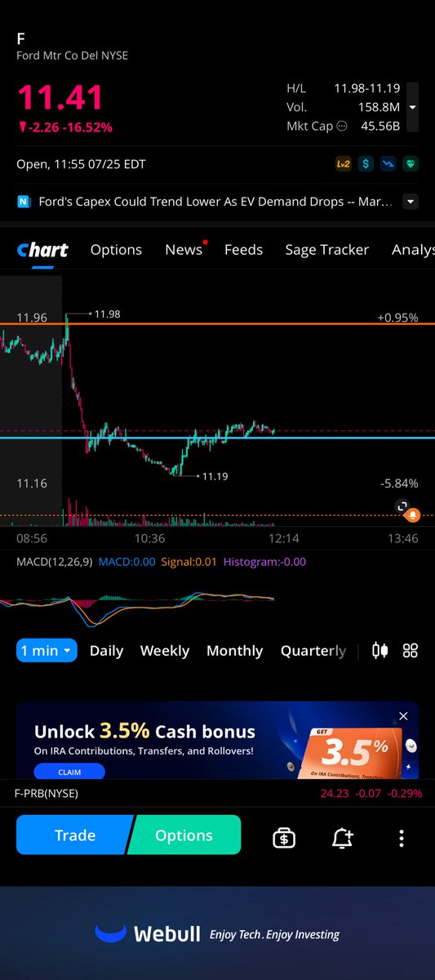Tap the Mkt Cap info ellipsis icon
The height and width of the screenshot is (980, 435).
tap(342, 126)
